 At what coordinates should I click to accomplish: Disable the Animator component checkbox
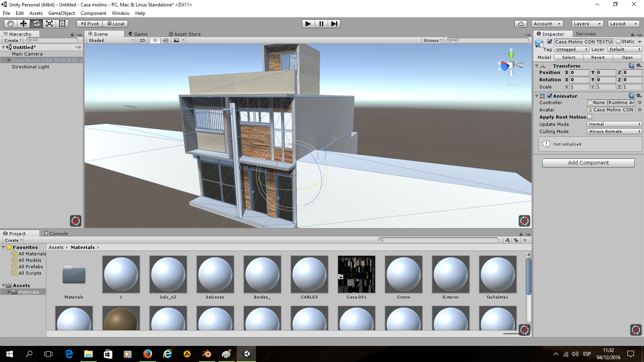click(x=549, y=96)
